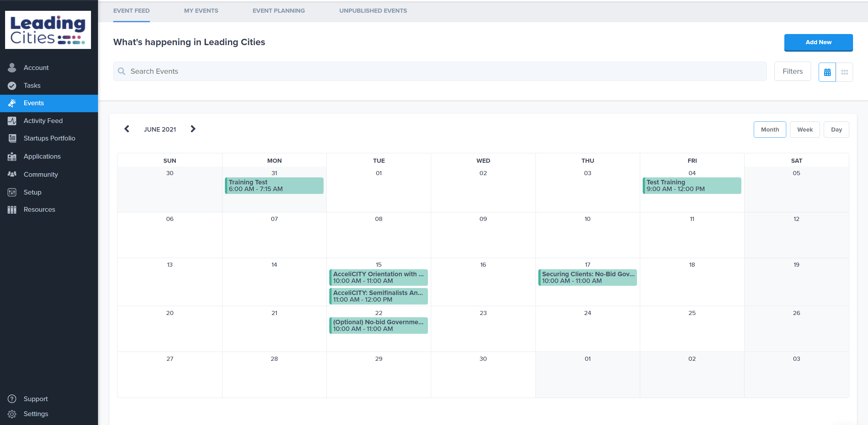Switch to calendar view icon
This screenshot has height=425, width=868.
[827, 72]
